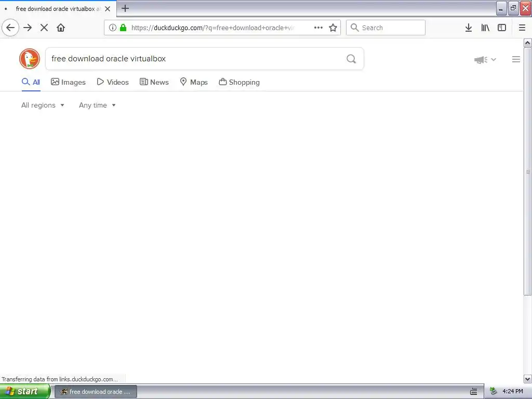Click the scrollbar up arrow
Image resolution: width=532 pixels, height=399 pixels.
[528, 43]
